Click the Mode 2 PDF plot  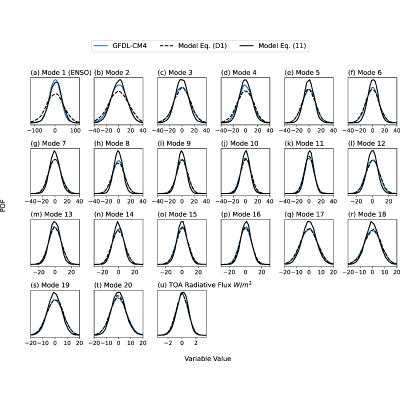(118, 101)
